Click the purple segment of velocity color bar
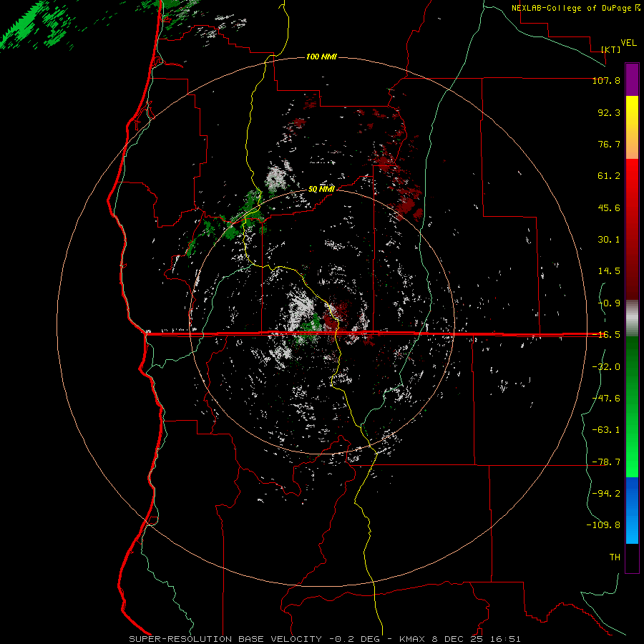Image resolution: width=644 pixels, height=644 pixels. 632,79
